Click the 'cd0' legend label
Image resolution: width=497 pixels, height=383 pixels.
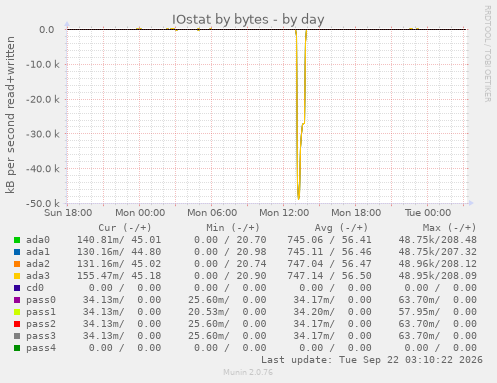point(35,288)
